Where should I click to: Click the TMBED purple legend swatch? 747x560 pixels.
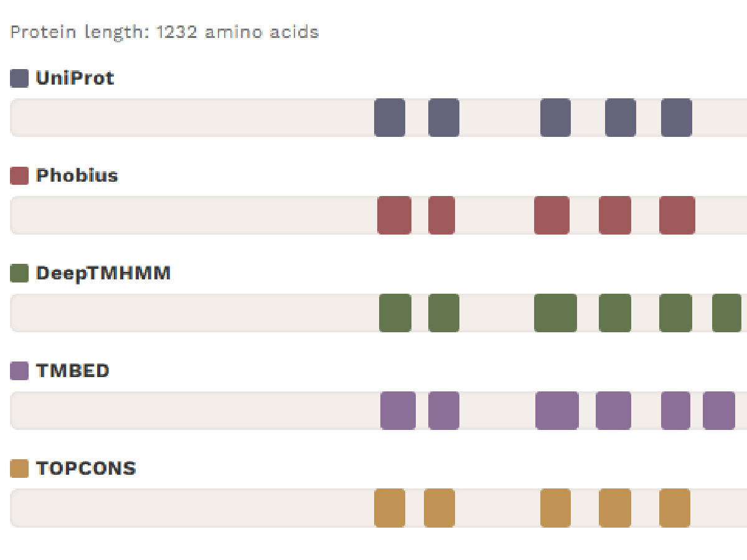(x=19, y=371)
